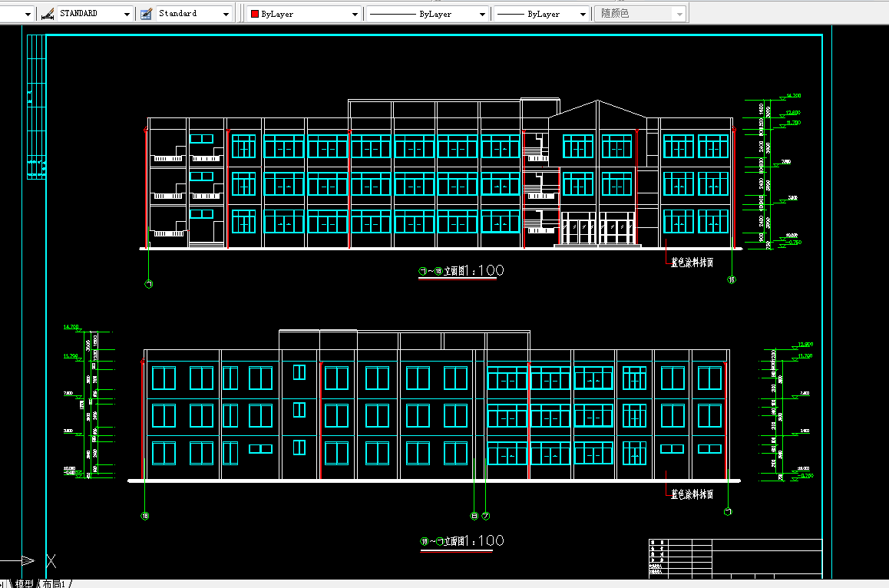Screen dimensions: 889x588
Task: Click axis bubble 18 left of lower elevation
Action: click(x=145, y=516)
